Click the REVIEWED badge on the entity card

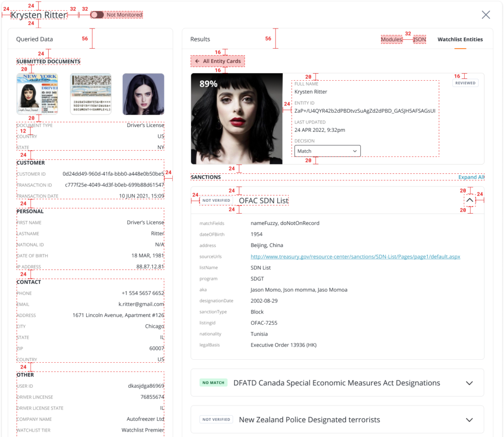(466, 83)
